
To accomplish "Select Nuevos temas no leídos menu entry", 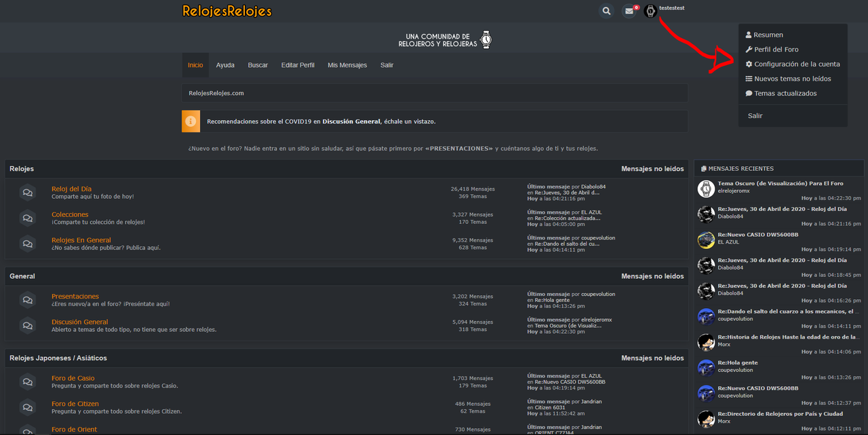I will point(788,79).
